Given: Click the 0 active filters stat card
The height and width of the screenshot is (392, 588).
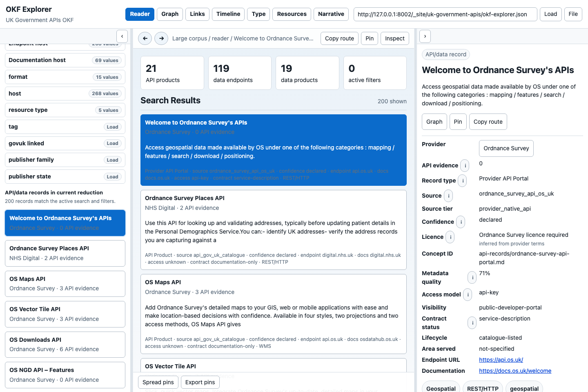Looking at the screenshot, I should coord(375,73).
